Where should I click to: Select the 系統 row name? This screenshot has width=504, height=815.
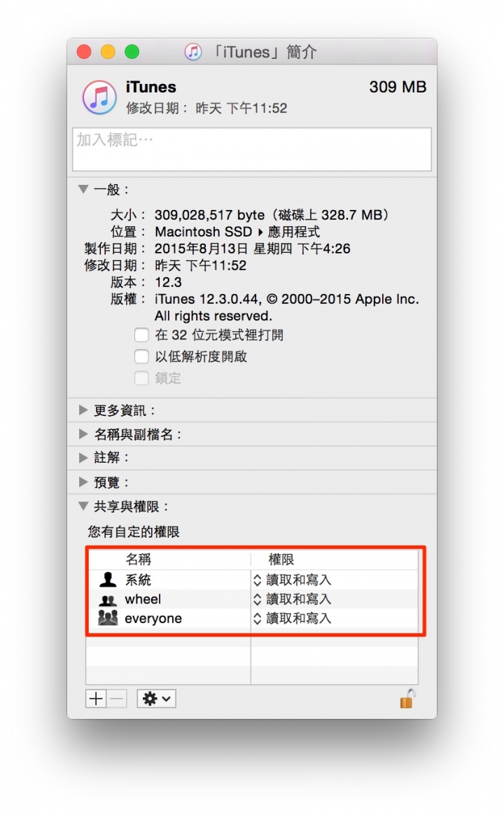click(138, 580)
